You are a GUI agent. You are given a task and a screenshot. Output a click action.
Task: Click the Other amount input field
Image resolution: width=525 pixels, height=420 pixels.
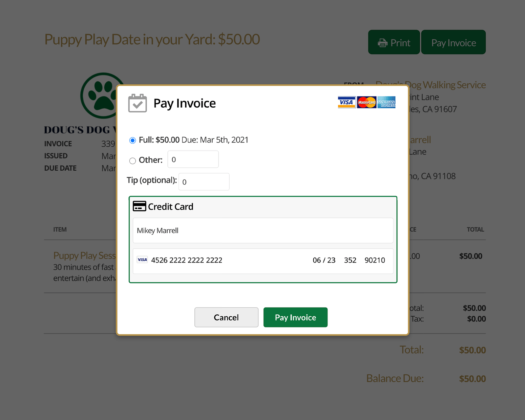(x=193, y=159)
